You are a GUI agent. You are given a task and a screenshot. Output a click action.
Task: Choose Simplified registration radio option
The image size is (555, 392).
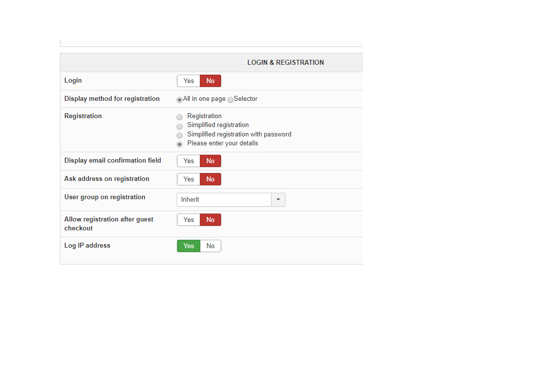coord(180,126)
